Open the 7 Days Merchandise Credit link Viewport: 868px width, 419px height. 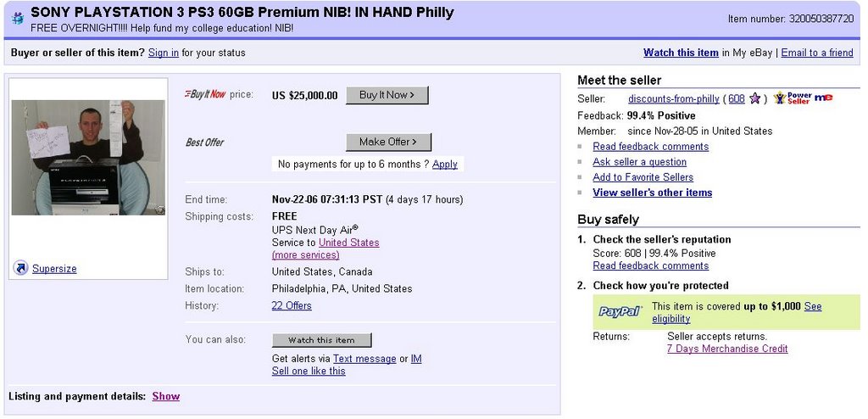point(727,349)
